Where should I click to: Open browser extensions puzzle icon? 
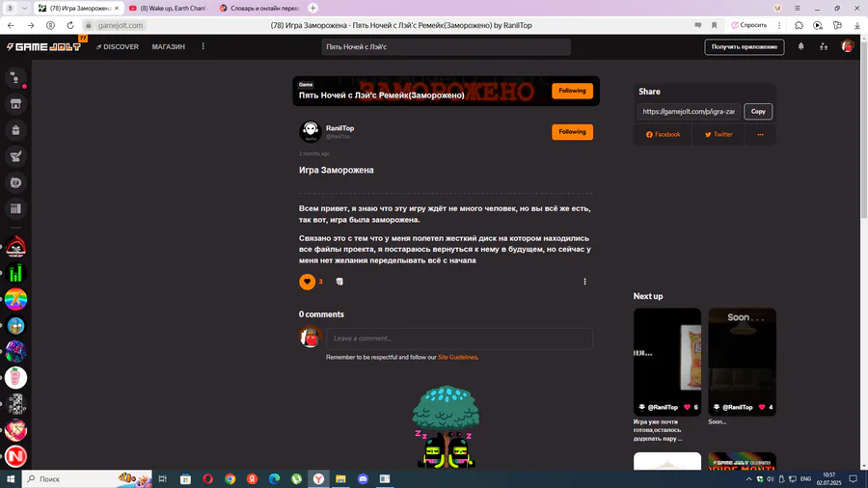coord(799,25)
